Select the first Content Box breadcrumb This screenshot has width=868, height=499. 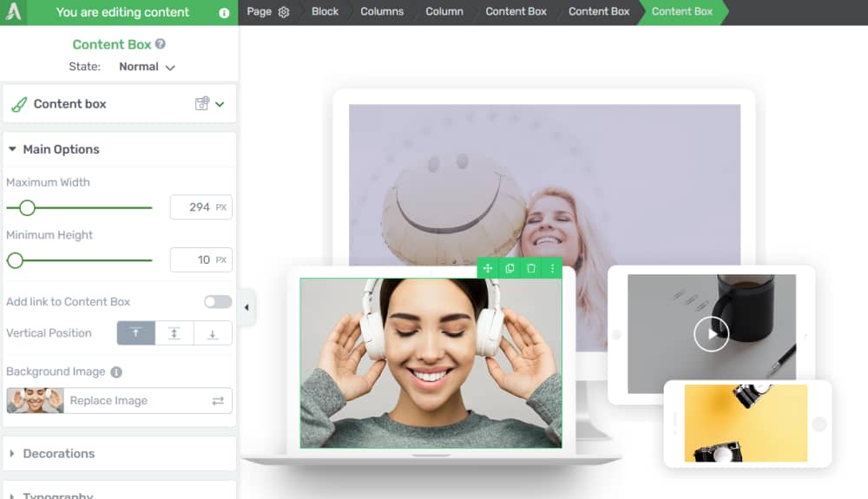[x=516, y=11]
